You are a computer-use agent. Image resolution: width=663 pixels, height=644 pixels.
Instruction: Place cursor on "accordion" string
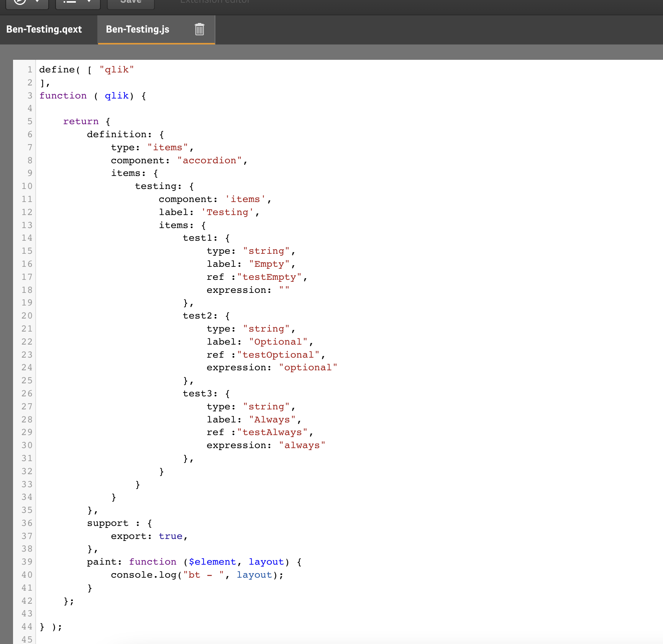209,161
